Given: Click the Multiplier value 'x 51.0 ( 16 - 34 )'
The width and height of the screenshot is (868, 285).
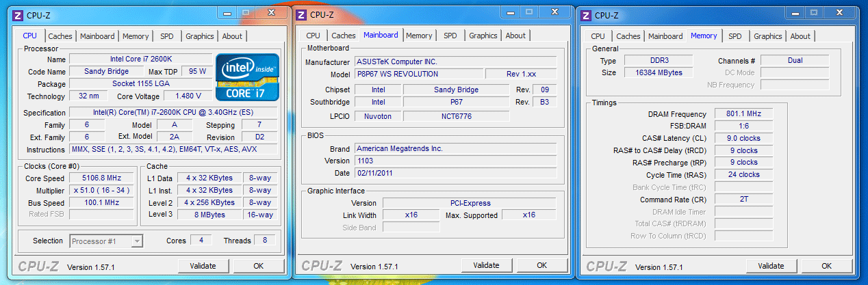Looking at the screenshot, I should (101, 190).
